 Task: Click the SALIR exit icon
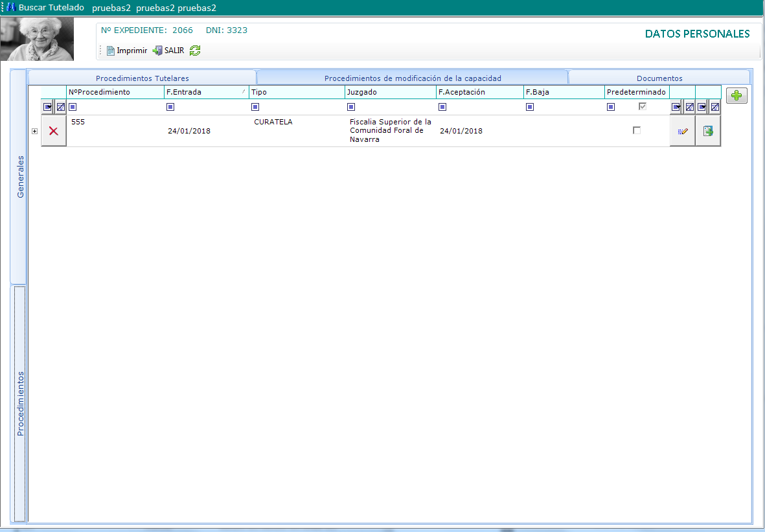pos(157,51)
